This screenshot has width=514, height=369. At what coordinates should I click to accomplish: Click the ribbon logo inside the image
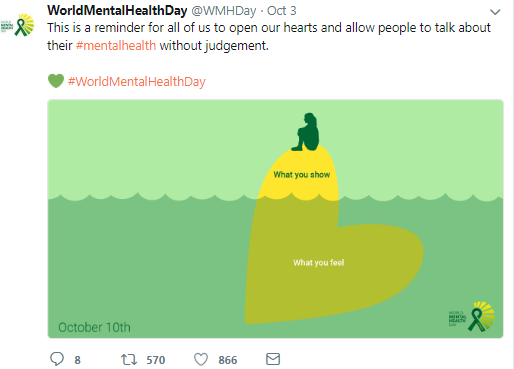(472, 317)
